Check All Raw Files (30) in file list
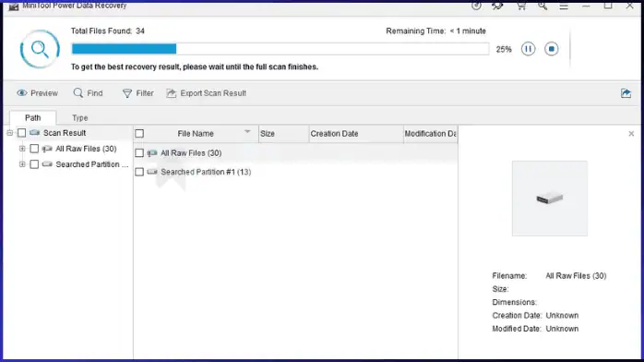 139,153
